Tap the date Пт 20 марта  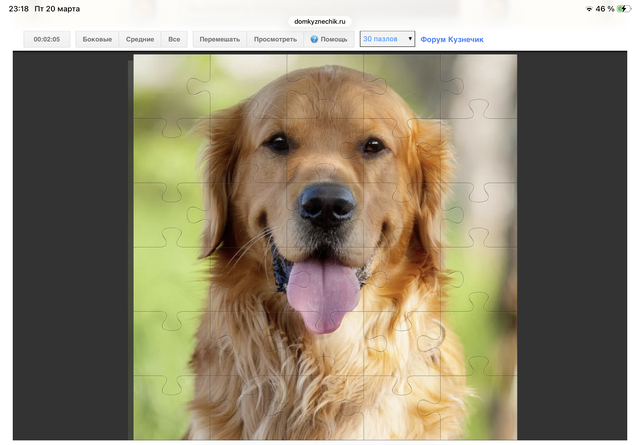tap(57, 8)
